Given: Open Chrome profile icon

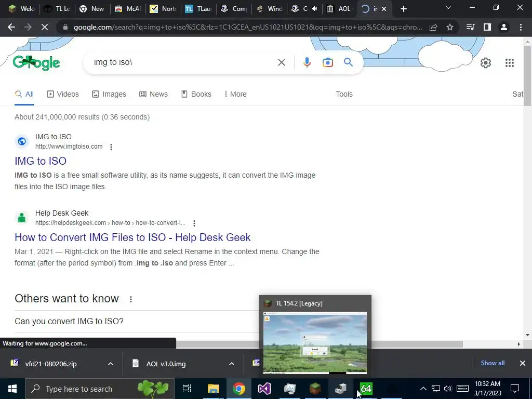Looking at the screenshot, I should coord(504,27).
